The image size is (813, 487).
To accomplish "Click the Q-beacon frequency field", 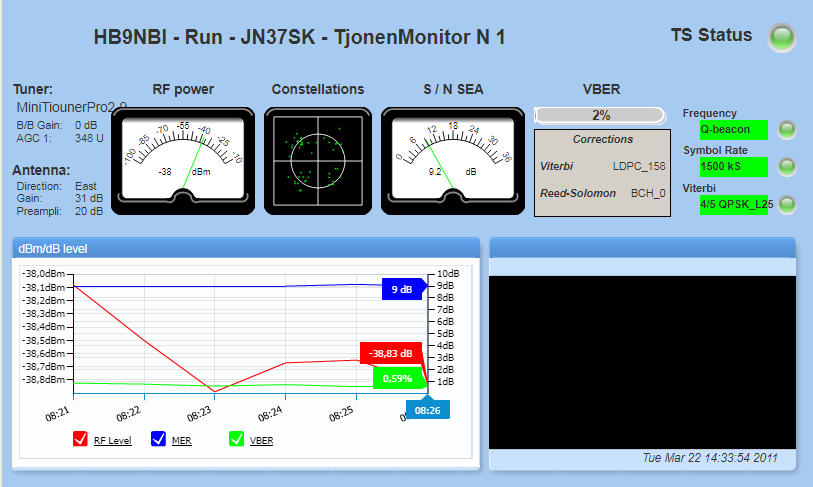I will pos(733,129).
